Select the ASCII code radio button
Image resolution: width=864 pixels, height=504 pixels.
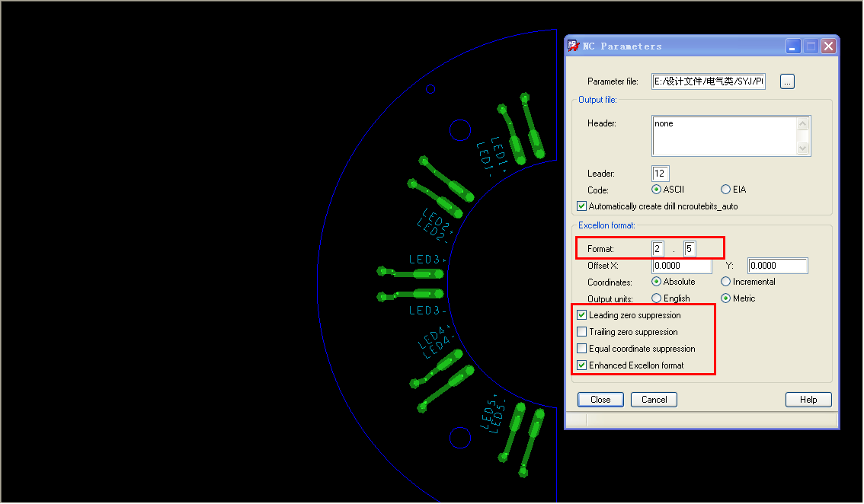coord(656,190)
